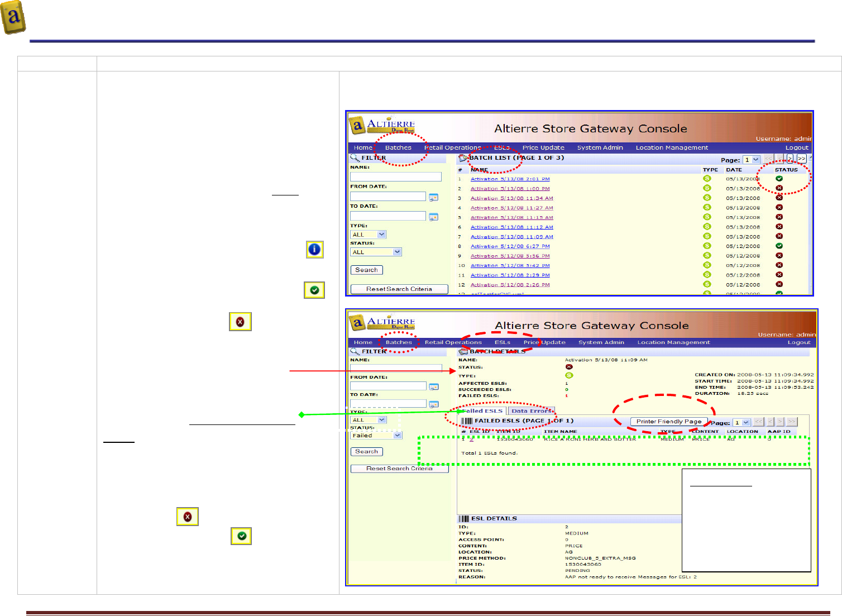Log out from the Batch Details console

coord(799,342)
